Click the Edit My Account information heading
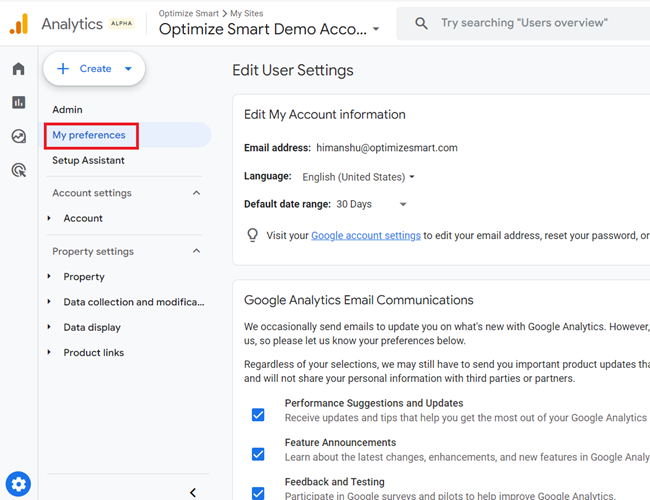The width and height of the screenshot is (650, 500). pyautogui.click(x=325, y=114)
